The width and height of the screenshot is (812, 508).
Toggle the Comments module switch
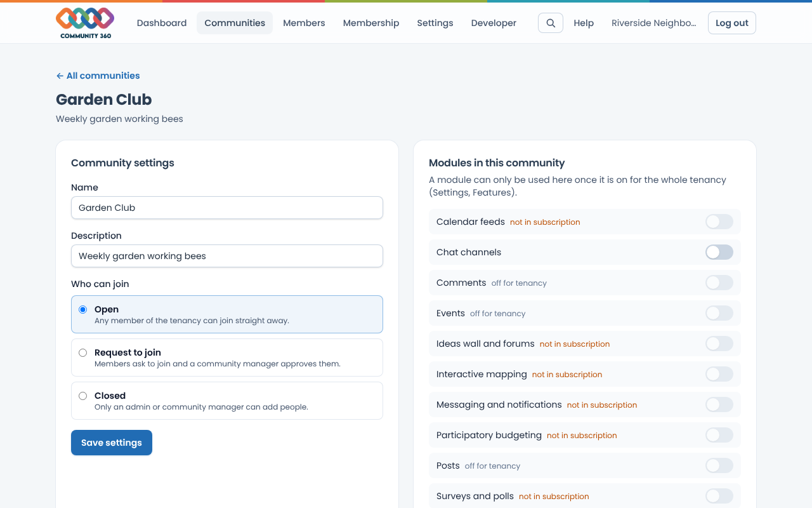point(719,283)
